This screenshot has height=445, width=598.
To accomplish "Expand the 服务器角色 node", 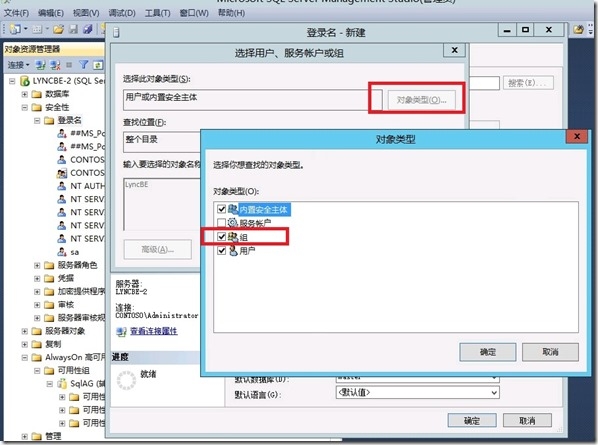I will (x=37, y=265).
